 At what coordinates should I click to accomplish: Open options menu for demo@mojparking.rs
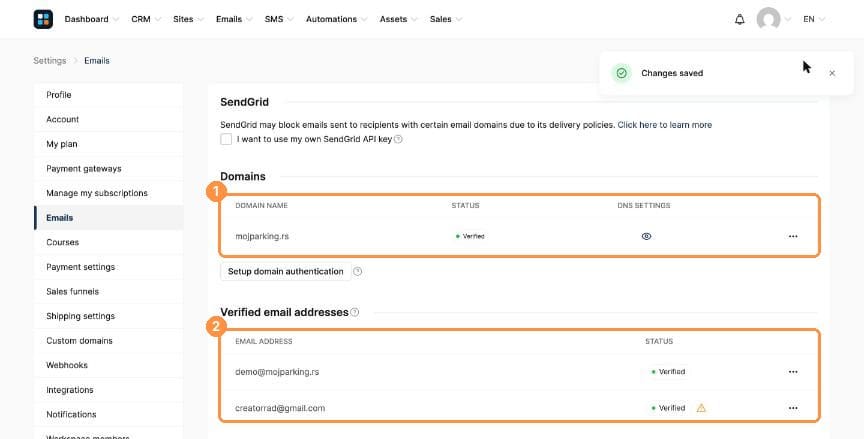click(x=793, y=372)
